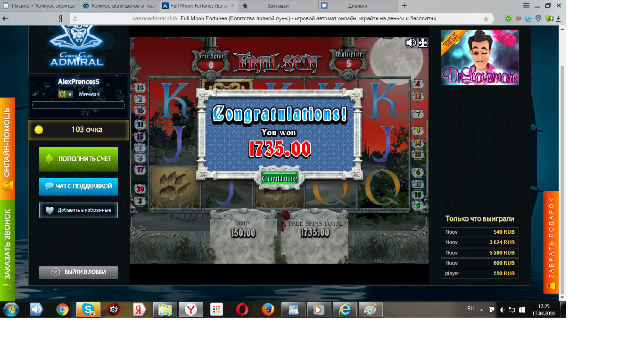This screenshot has width=644, height=362.
Task: Switch to Yandex Browser on taskbar
Action: 190,310
